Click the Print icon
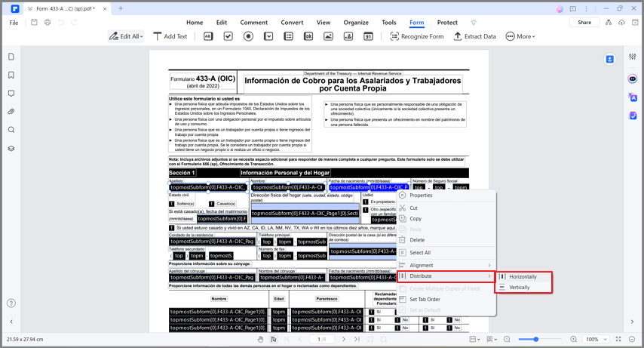The width and height of the screenshot is (644, 348). tap(48, 22)
